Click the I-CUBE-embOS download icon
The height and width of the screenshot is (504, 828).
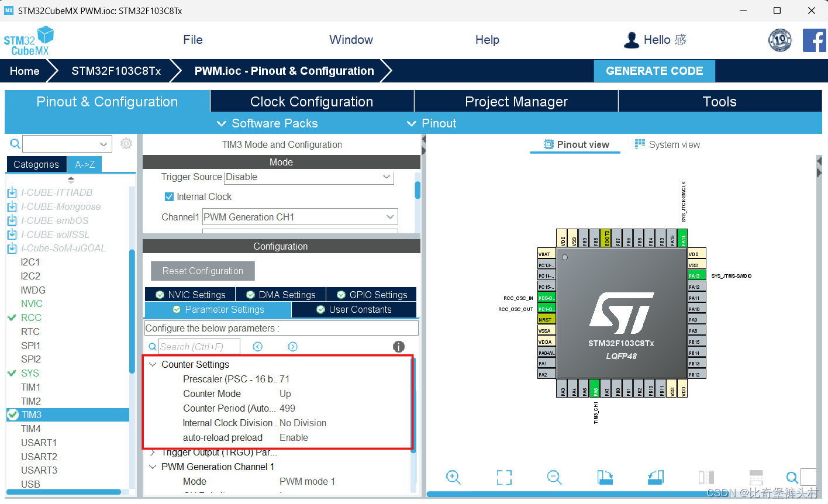(x=12, y=220)
